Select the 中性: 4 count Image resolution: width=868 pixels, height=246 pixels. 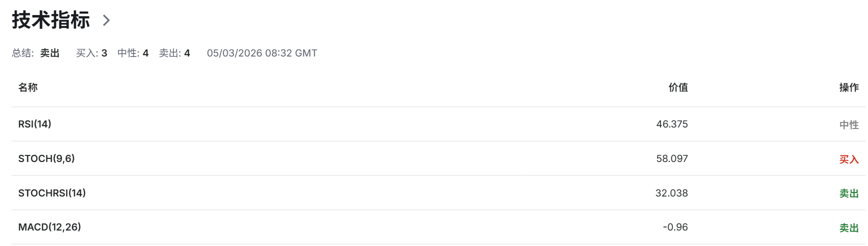pyautogui.click(x=133, y=53)
